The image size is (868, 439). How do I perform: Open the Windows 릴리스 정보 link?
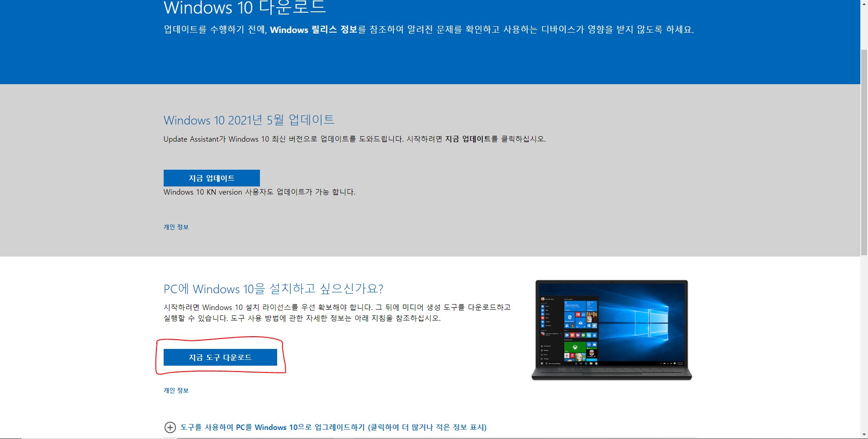click(x=314, y=30)
